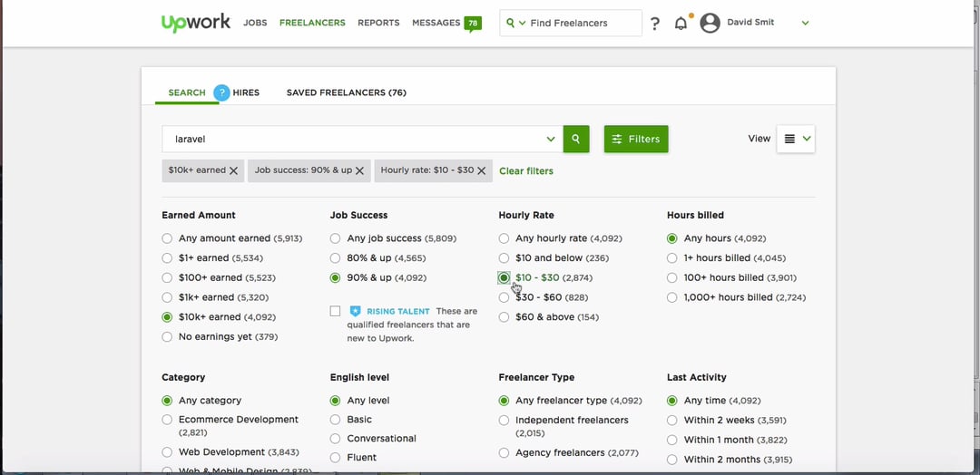This screenshot has height=475, width=980.
Task: Click the David Smit name
Action: click(750, 22)
